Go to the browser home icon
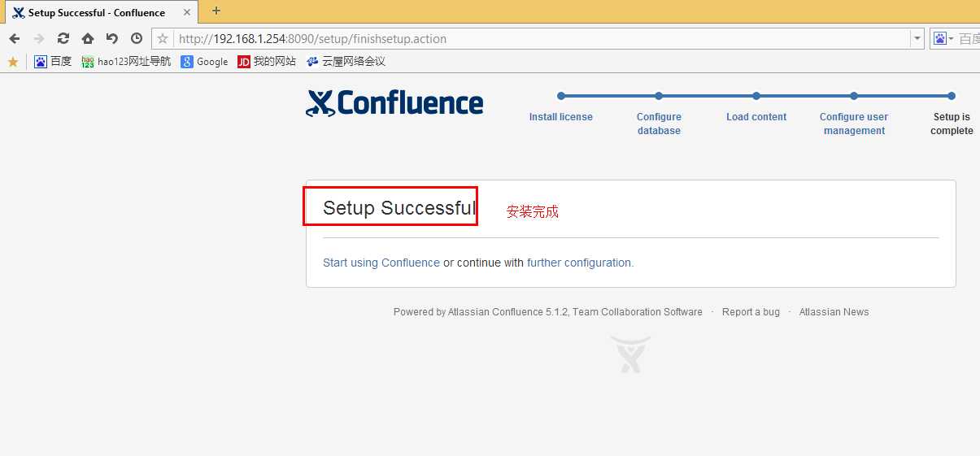This screenshot has height=456, width=980. pos(88,38)
